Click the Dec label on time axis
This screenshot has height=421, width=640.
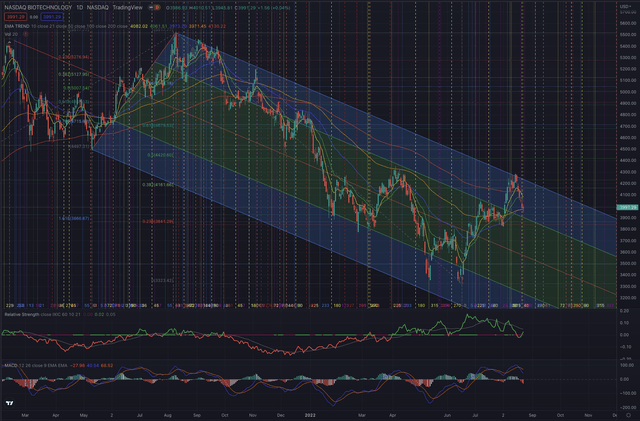[x=280, y=415]
